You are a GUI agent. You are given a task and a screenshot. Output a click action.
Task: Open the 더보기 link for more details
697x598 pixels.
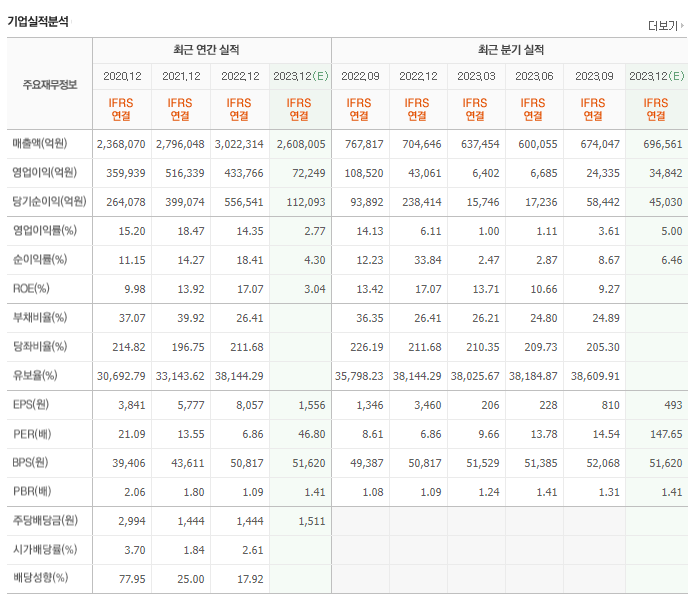(662, 26)
